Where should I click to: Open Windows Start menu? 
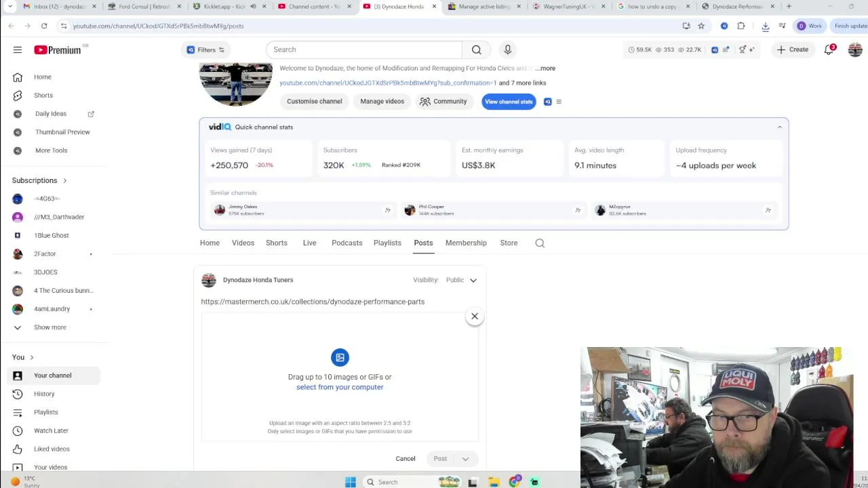[351, 482]
